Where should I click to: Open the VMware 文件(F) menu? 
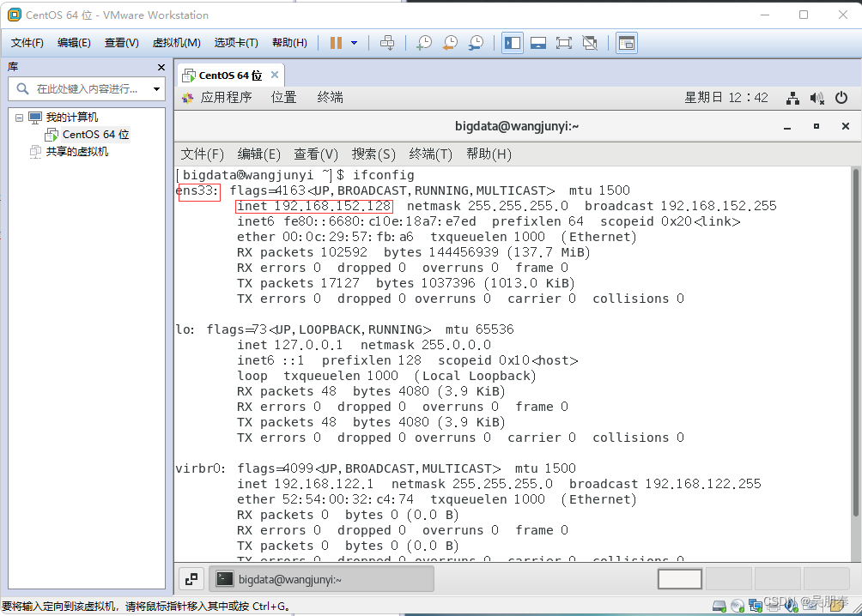point(27,43)
